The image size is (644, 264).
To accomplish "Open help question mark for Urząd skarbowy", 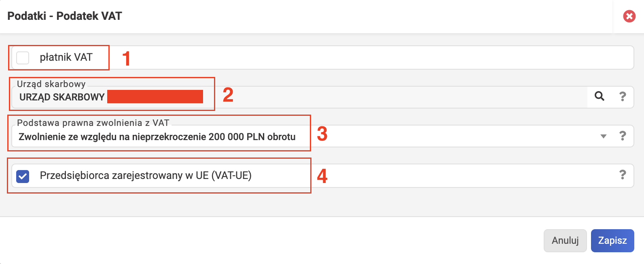I will pyautogui.click(x=623, y=96).
